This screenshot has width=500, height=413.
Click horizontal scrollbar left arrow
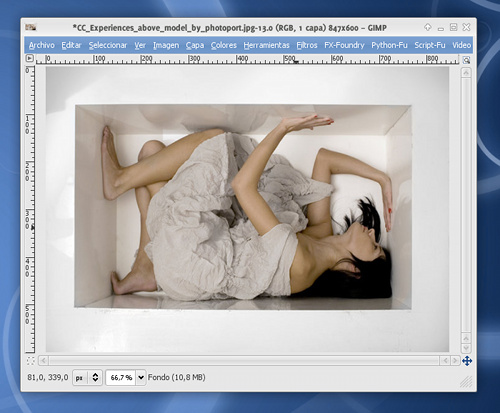point(43,360)
